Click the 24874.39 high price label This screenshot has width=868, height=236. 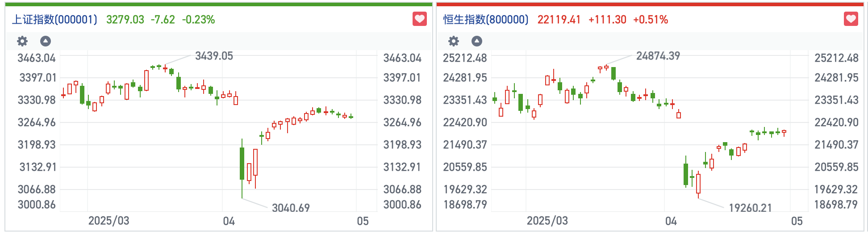[658, 56]
